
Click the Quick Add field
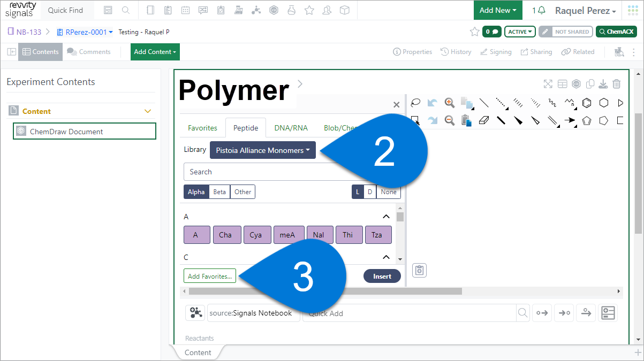(x=410, y=313)
